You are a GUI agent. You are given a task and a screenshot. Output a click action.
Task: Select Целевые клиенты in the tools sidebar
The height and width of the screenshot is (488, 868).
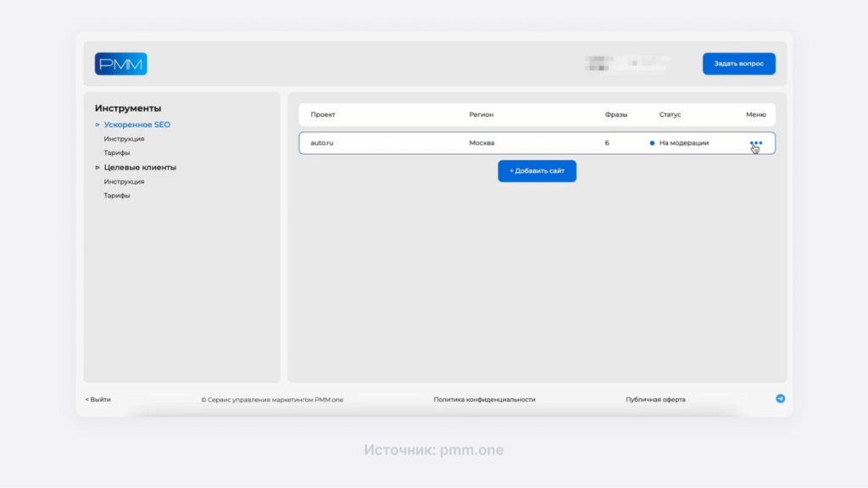(140, 167)
